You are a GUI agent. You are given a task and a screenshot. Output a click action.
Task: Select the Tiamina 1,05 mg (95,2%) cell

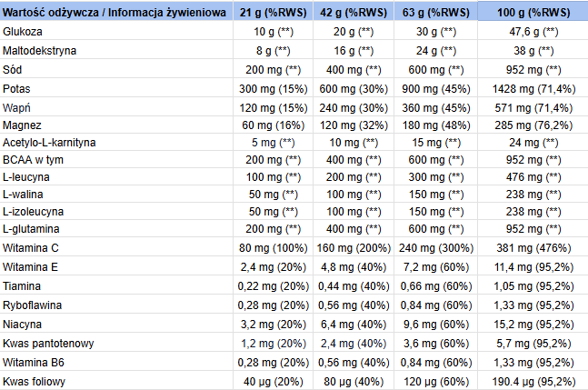(533, 287)
